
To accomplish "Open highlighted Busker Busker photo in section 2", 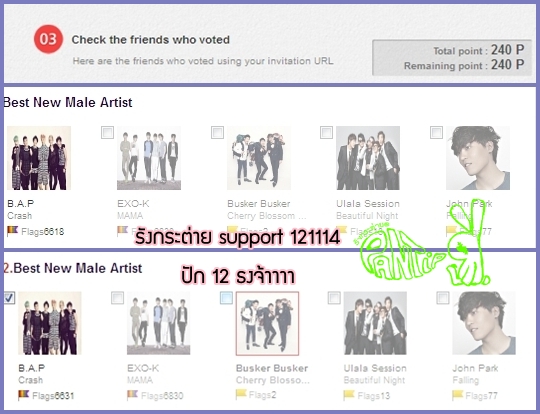I will click(268, 323).
